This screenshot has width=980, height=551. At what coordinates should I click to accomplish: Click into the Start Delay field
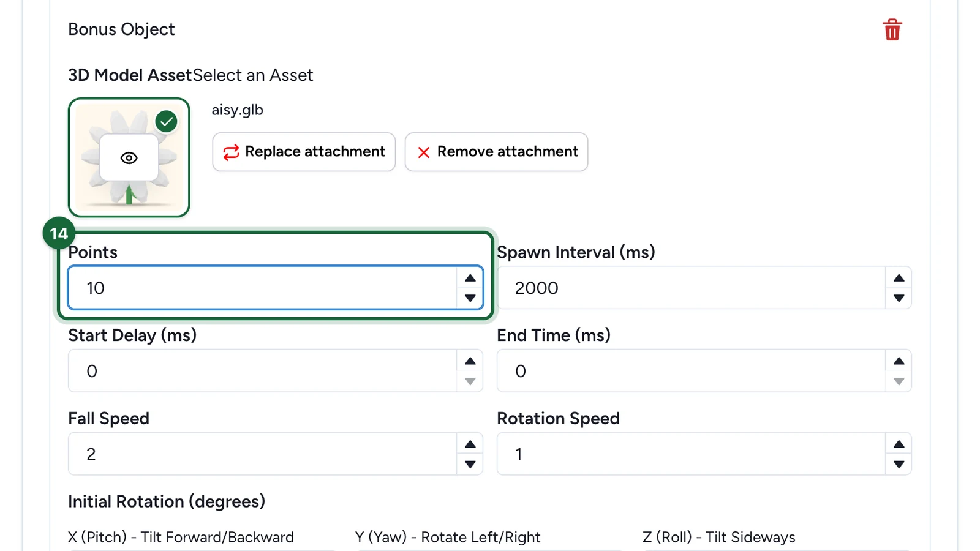[262, 371]
